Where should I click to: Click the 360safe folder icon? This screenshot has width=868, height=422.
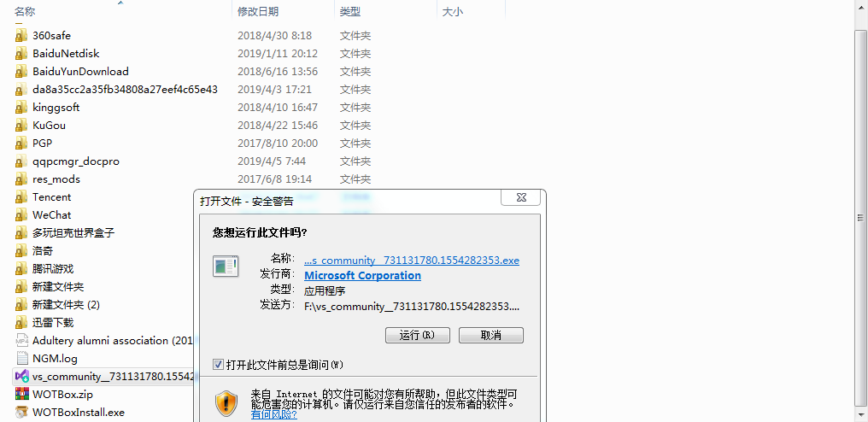tap(21, 35)
